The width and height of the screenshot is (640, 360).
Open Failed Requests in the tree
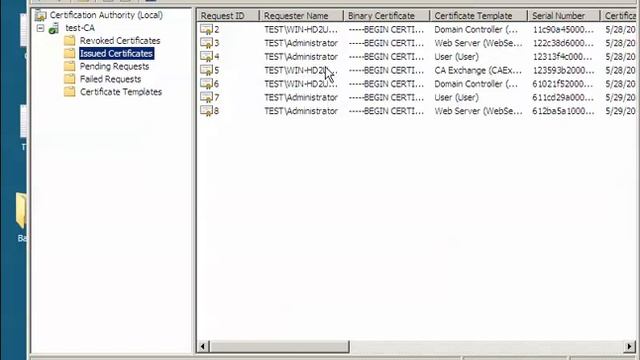pyautogui.click(x=110, y=79)
